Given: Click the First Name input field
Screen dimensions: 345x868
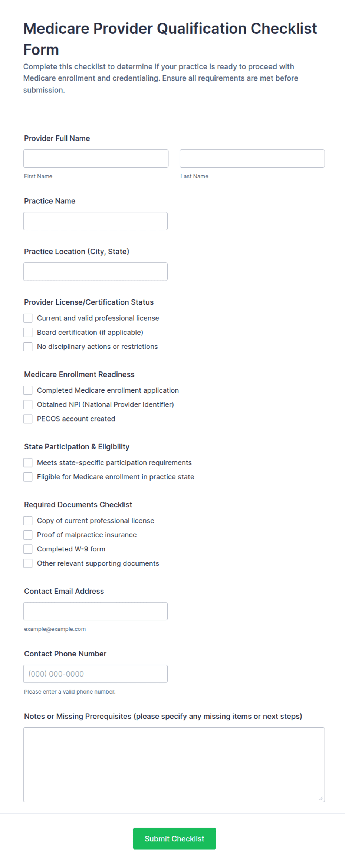Looking at the screenshot, I should (x=96, y=158).
